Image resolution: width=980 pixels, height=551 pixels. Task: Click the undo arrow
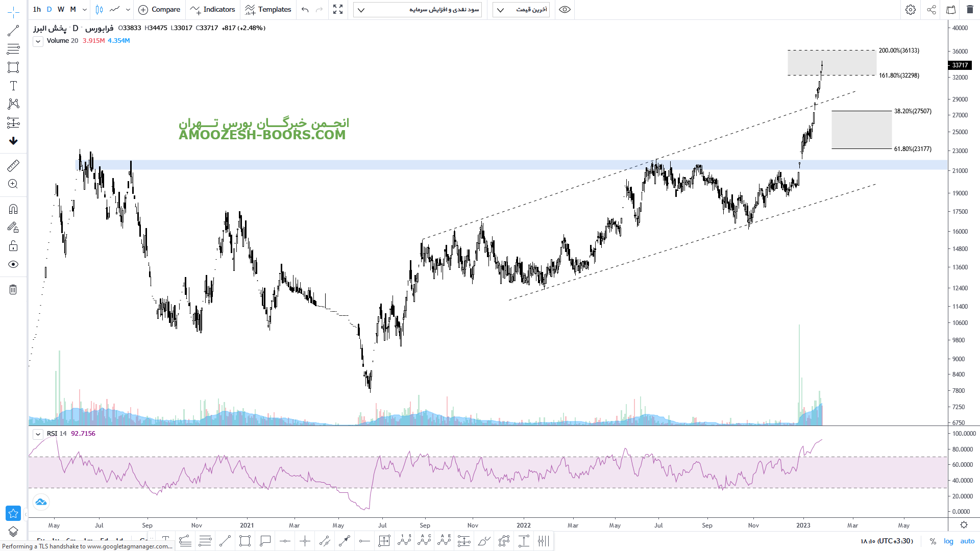[305, 9]
